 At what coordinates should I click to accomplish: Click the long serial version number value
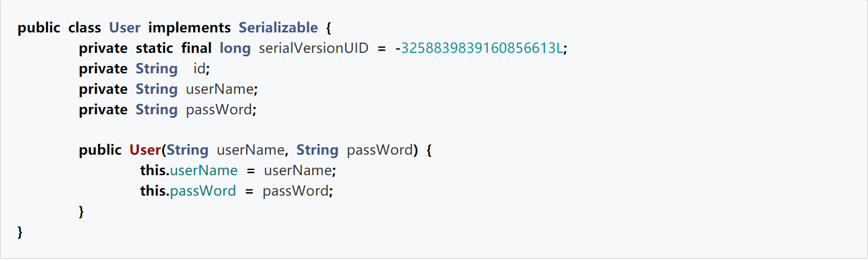pos(482,48)
